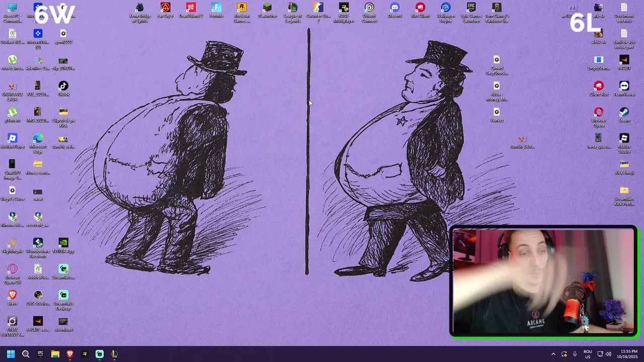Open Epic Games Launcher taskbar icon
644x362 pixels.
tap(40, 354)
